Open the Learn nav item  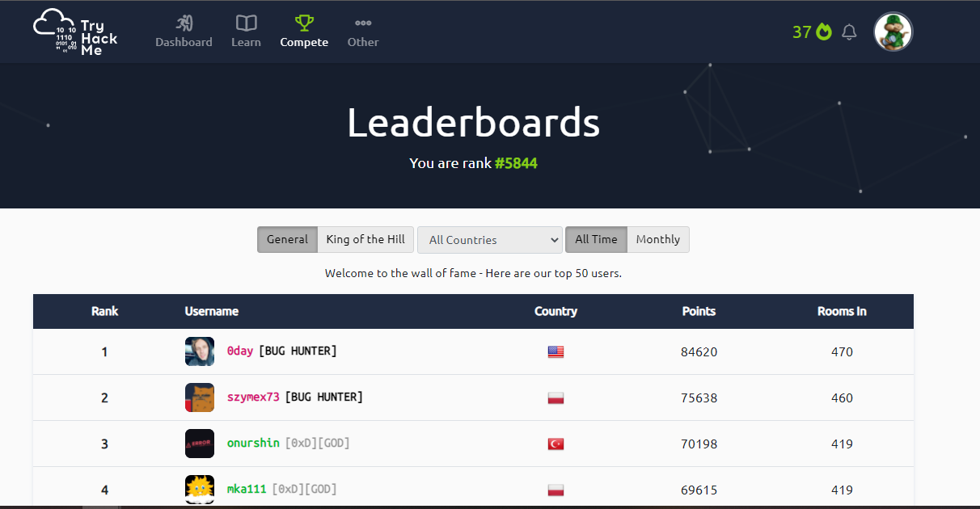pos(246,32)
